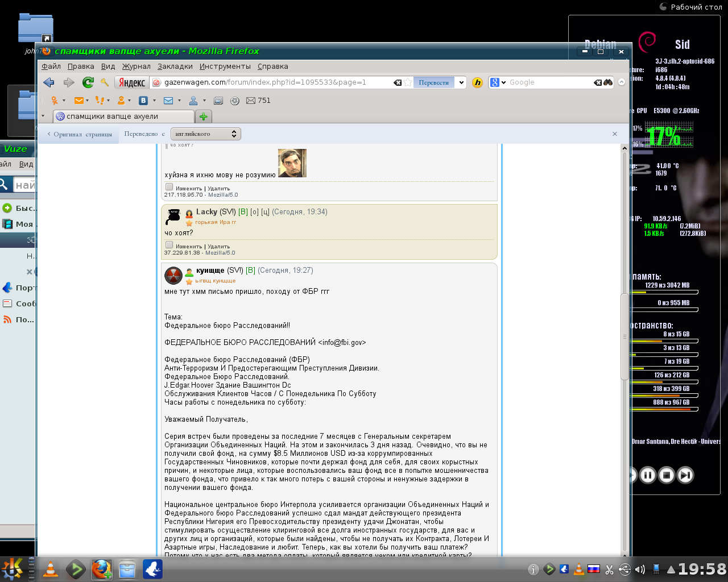Open куищще username link
728x582 pixels.
210,271
